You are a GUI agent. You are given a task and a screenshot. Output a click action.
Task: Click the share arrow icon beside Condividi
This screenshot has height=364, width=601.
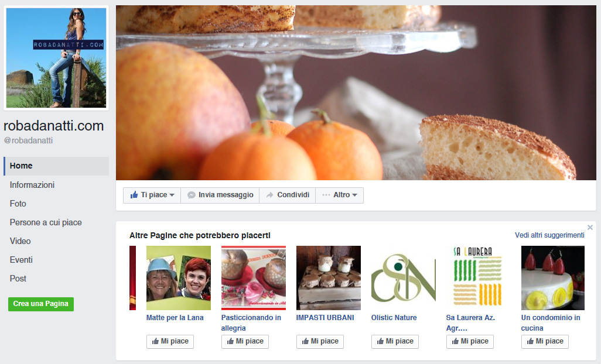270,195
